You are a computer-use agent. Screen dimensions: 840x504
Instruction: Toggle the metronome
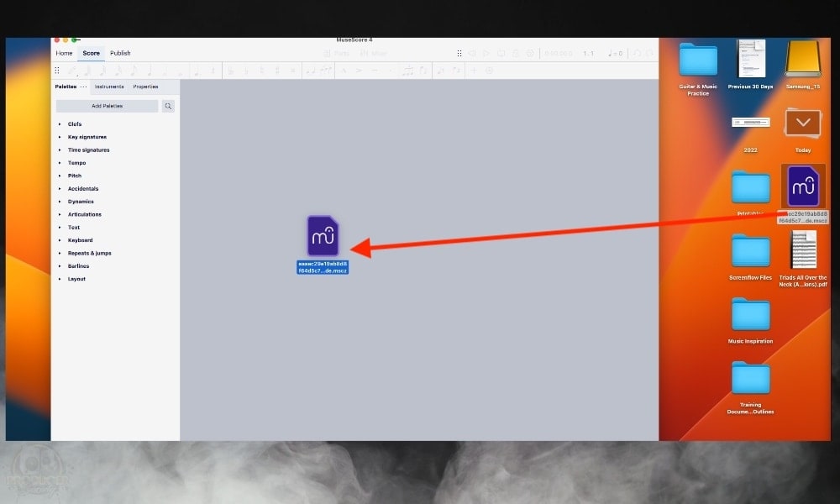[516, 54]
